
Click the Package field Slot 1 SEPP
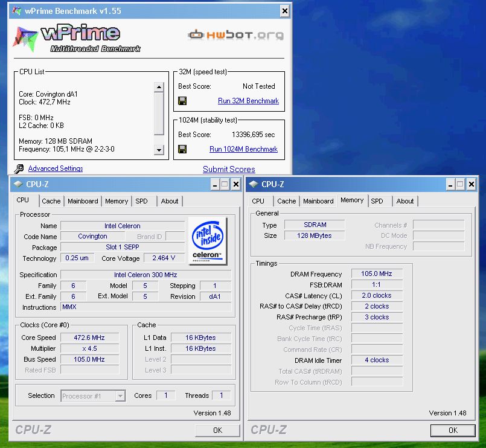[123, 247]
